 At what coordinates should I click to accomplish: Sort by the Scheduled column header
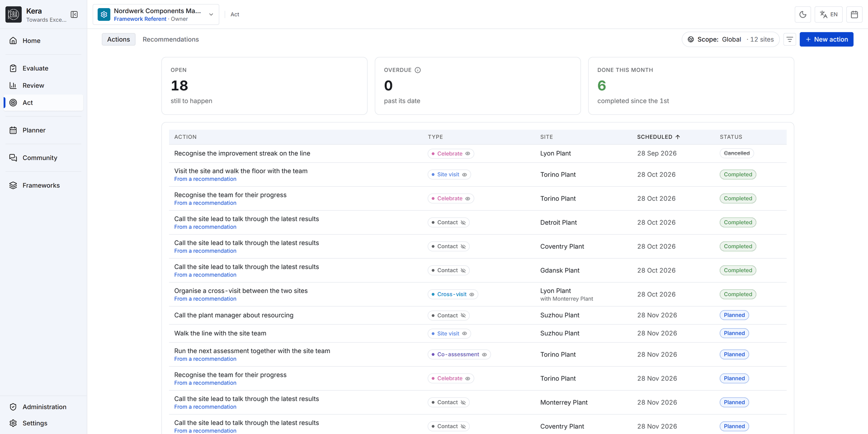click(x=658, y=137)
